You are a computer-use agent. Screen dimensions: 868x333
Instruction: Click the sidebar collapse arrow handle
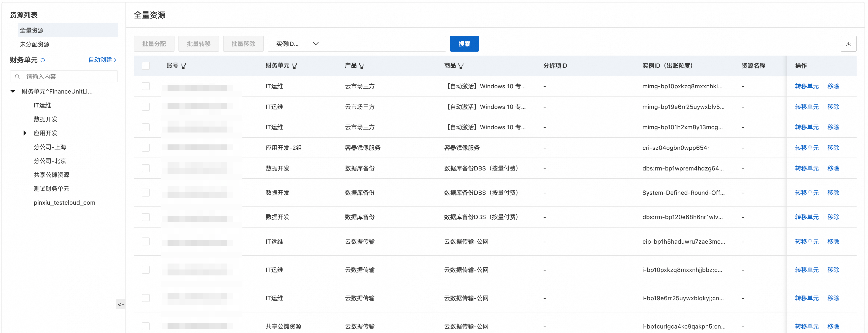pyautogui.click(x=121, y=304)
